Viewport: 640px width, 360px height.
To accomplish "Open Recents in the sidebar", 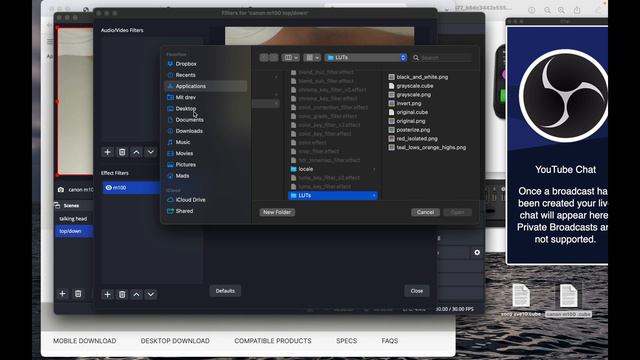I will coord(185,75).
